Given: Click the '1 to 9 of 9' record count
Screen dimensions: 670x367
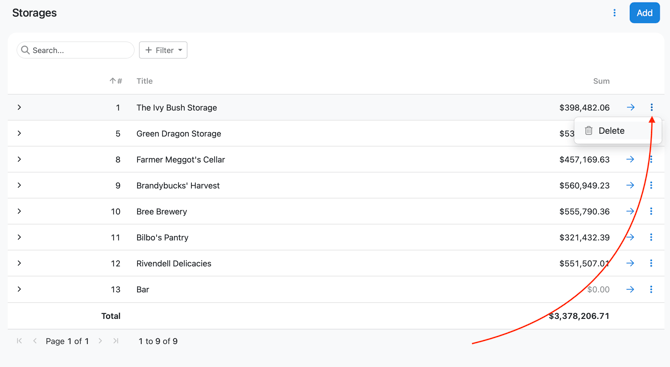Looking at the screenshot, I should pos(158,341).
